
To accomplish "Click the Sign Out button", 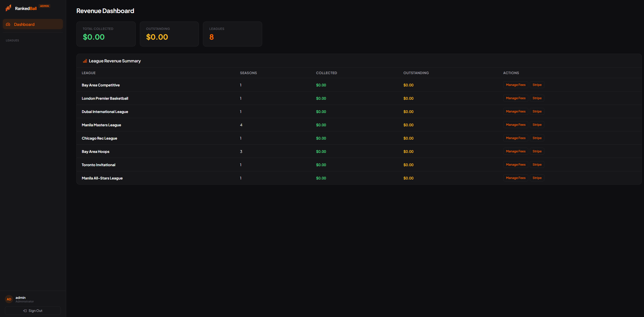I will (x=33, y=311).
